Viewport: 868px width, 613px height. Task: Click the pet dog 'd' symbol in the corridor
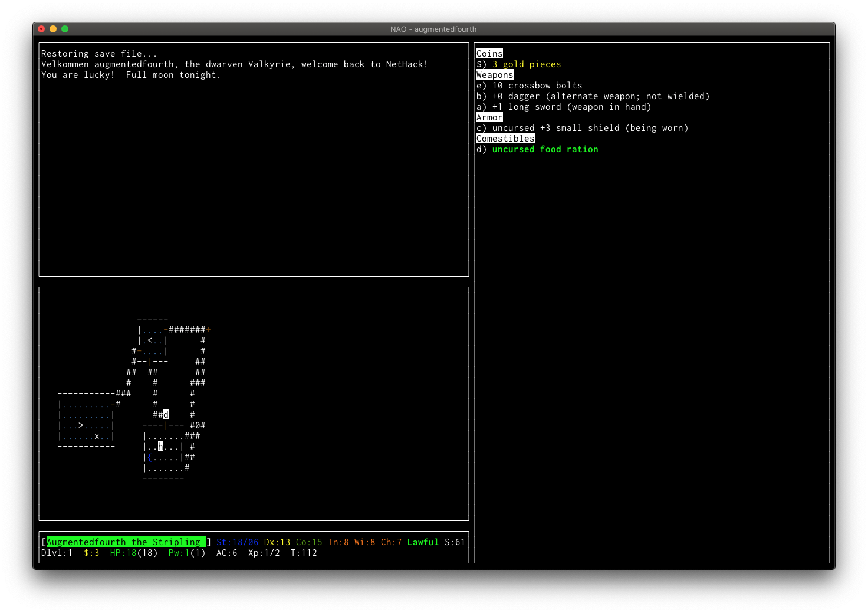[x=165, y=414]
